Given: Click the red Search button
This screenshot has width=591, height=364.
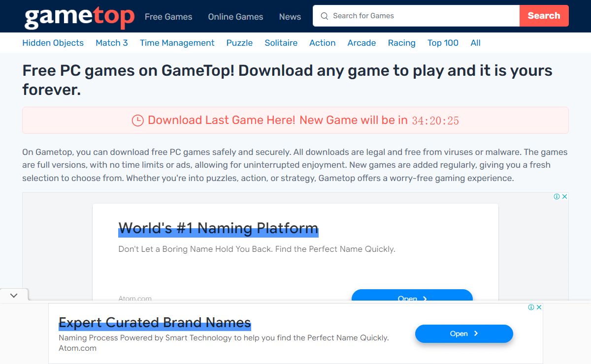Looking at the screenshot, I should coord(544,16).
